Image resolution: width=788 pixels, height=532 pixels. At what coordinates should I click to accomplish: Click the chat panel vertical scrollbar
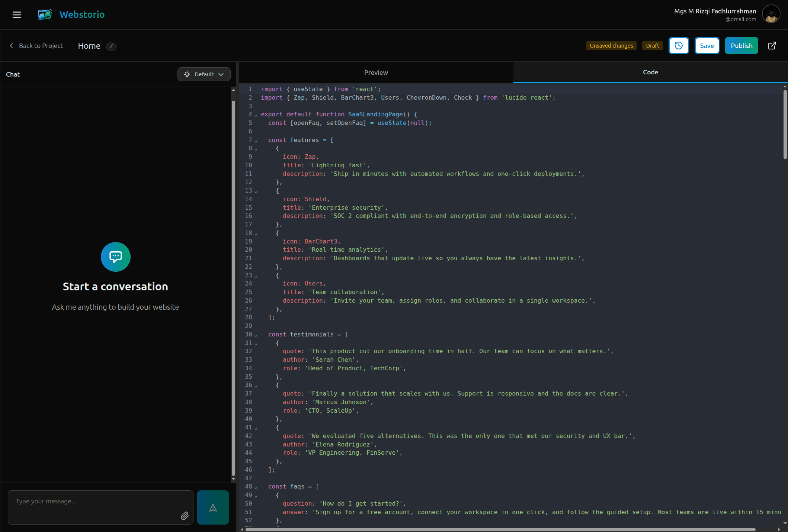pos(233,288)
